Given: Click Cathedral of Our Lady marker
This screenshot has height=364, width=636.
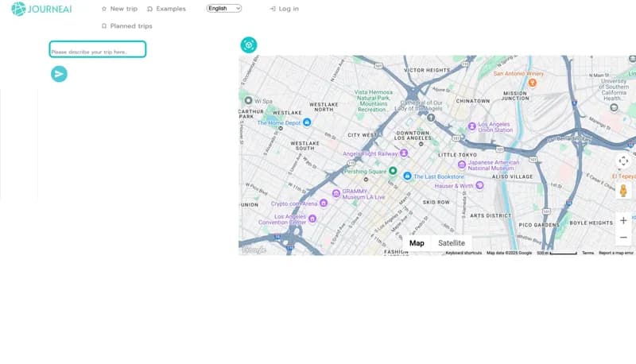Looking at the screenshot, I should point(431,118).
